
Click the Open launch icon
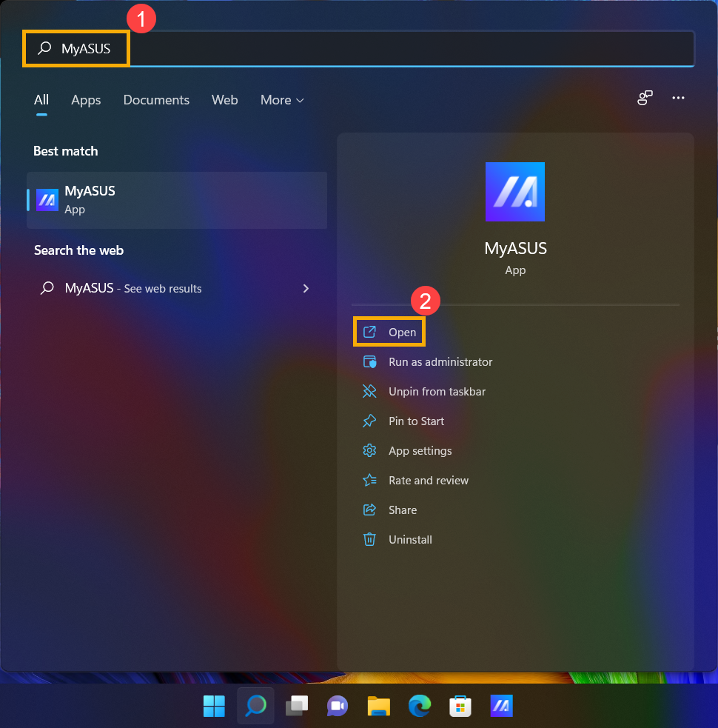[369, 332]
